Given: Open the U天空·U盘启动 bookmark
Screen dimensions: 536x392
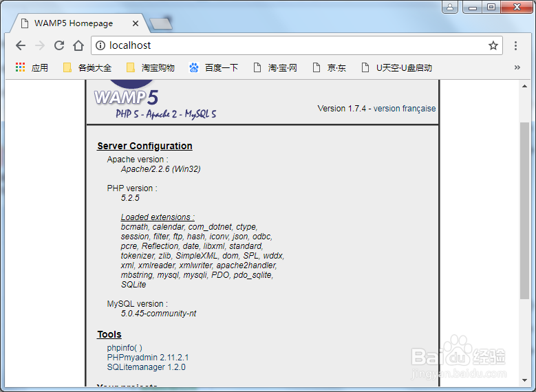Looking at the screenshot, I should point(397,67).
